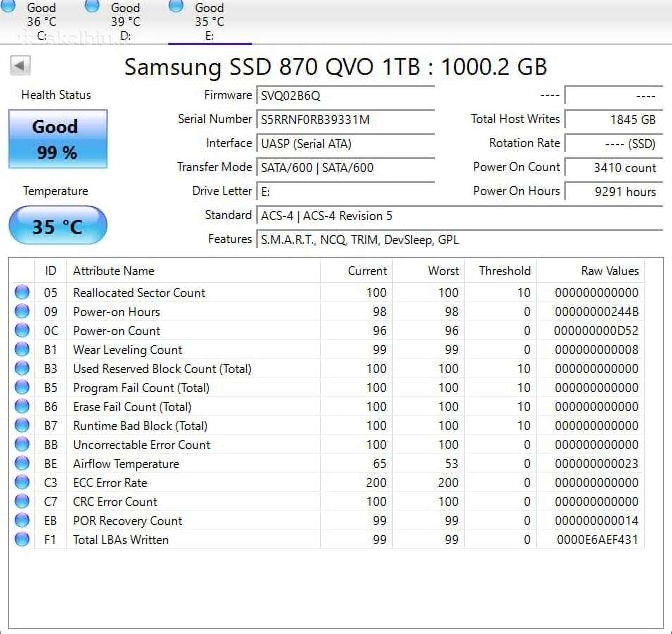Click status icon for Uncorrectable Error Count
This screenshot has height=634, width=672.
pos(22,445)
